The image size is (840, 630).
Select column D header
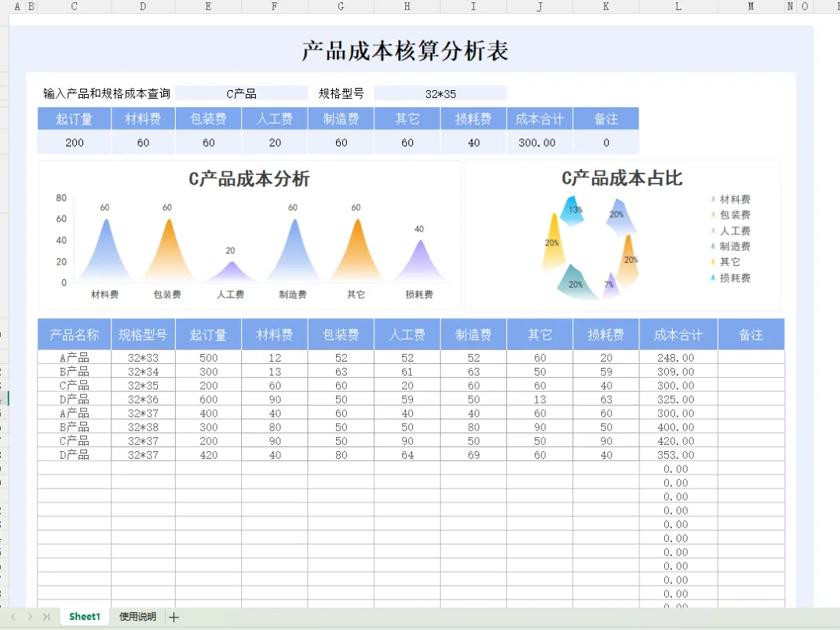click(143, 6)
